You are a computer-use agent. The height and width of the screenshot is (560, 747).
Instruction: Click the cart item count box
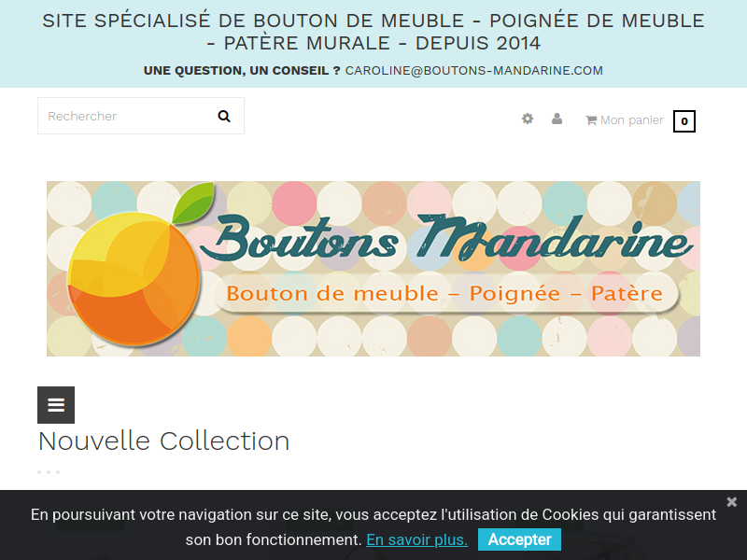click(x=684, y=121)
